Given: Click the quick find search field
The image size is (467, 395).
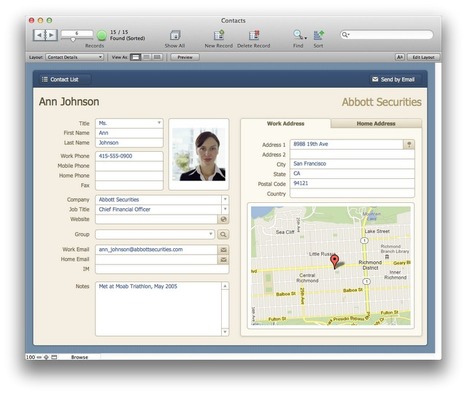Looking at the screenshot, I should click(x=387, y=35).
